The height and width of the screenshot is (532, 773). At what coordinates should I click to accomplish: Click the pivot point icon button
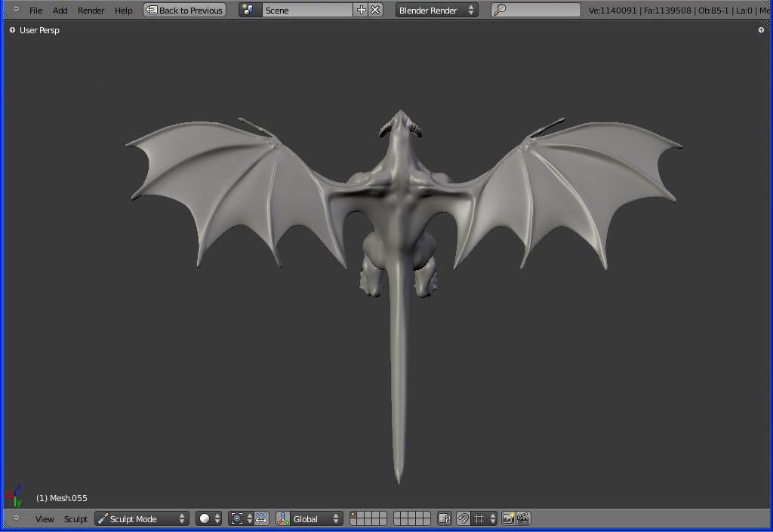237,518
